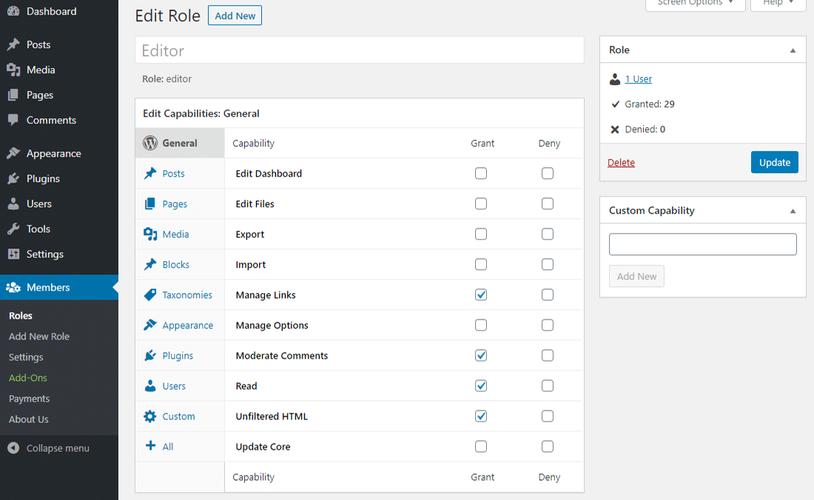The height and width of the screenshot is (500, 814).
Task: Click the red Delete role link
Action: [x=621, y=163]
